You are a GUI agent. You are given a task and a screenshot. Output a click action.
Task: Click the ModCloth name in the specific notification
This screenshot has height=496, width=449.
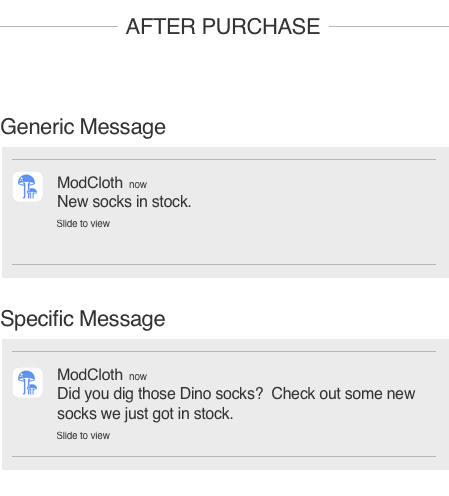click(x=90, y=375)
